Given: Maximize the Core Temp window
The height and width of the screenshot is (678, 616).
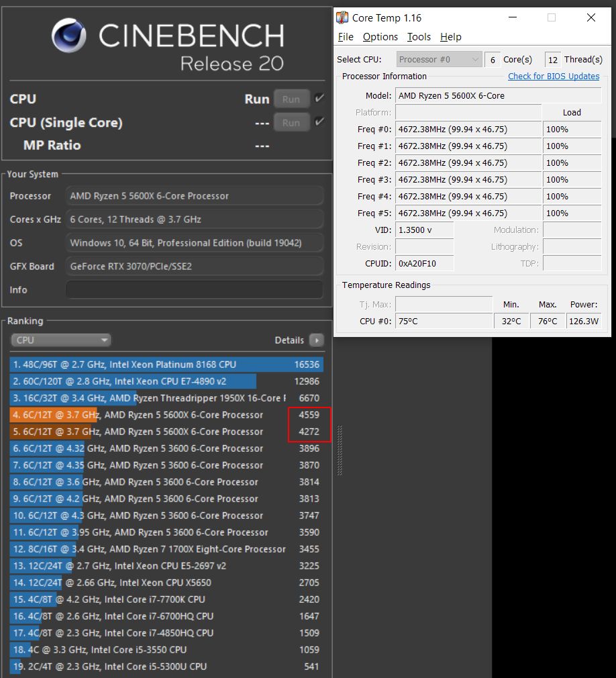Looking at the screenshot, I should pyautogui.click(x=552, y=17).
